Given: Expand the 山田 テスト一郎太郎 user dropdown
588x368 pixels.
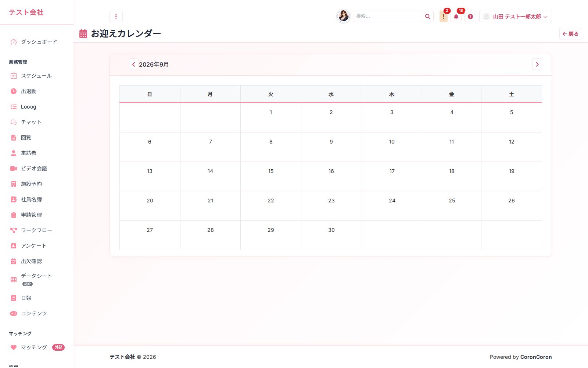Looking at the screenshot, I should 515,17.
